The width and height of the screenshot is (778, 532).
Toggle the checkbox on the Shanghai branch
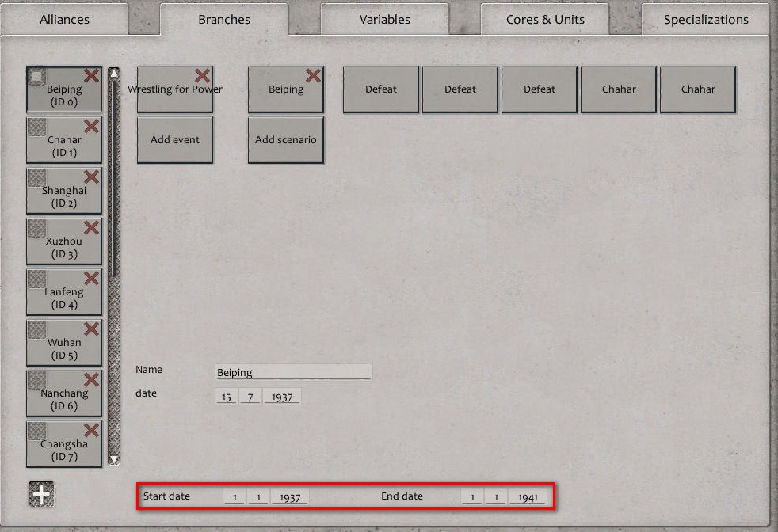[36, 177]
